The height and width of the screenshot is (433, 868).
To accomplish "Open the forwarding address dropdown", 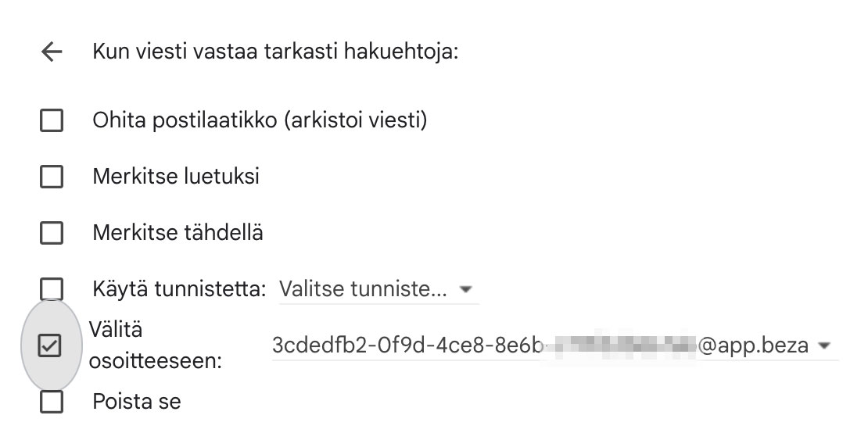I will pyautogui.click(x=547, y=345).
